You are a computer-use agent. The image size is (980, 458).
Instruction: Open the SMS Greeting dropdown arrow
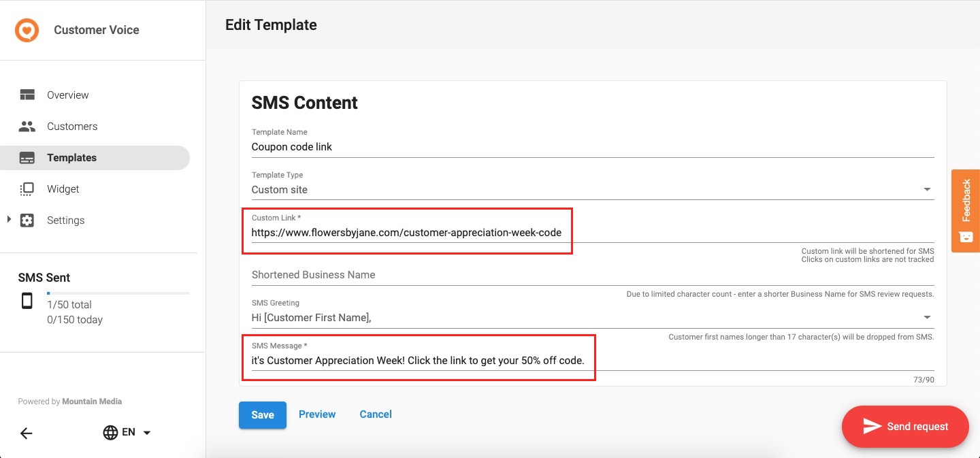pos(927,317)
